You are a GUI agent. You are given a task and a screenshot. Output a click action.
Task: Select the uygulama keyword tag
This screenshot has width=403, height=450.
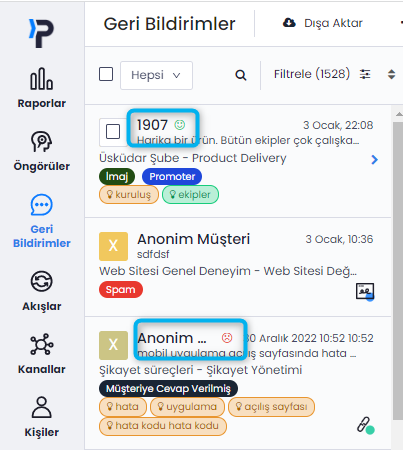[187, 407]
